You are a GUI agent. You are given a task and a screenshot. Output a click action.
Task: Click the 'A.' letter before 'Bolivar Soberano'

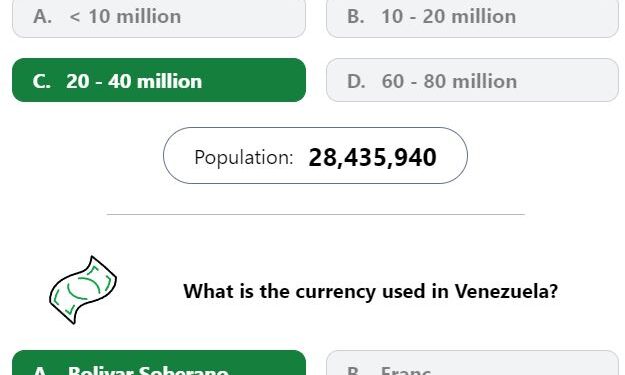42,371
